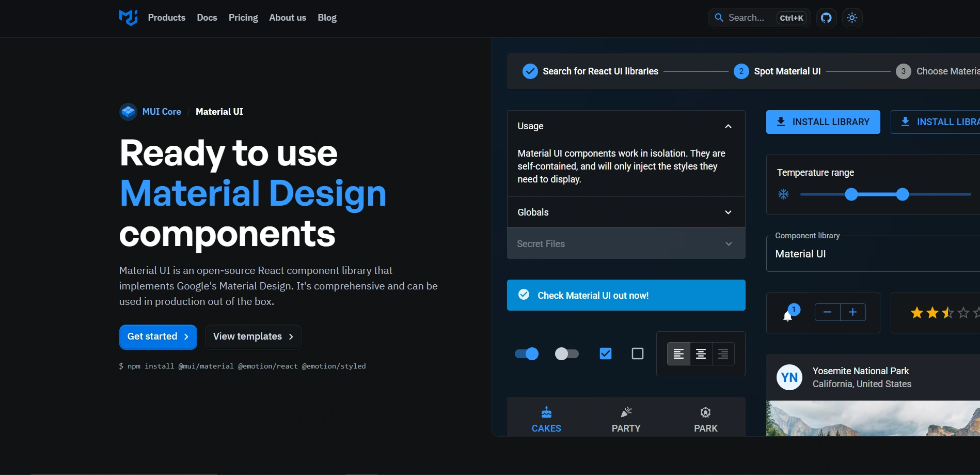Click the checkmark icon in alert banner
Screen dimensions: 980x475
pyautogui.click(x=524, y=295)
